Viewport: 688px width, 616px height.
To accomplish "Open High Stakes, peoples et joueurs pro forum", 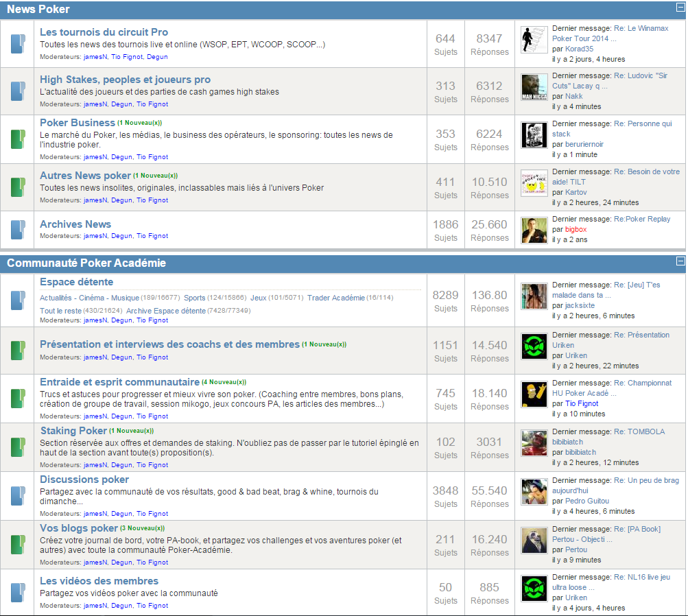I will [x=125, y=80].
